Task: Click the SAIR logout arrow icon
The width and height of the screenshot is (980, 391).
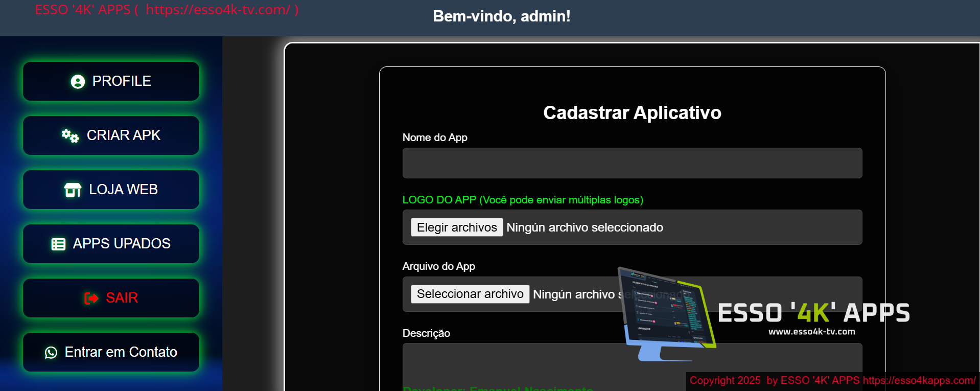Action: coord(91,298)
